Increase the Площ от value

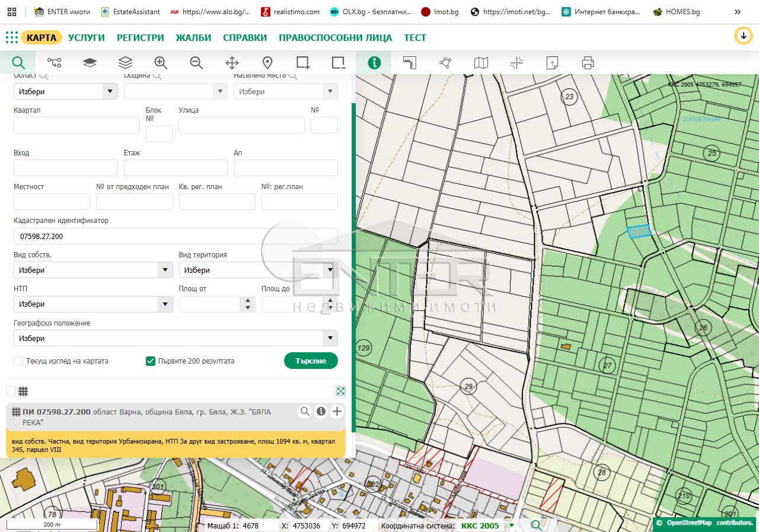click(x=247, y=300)
